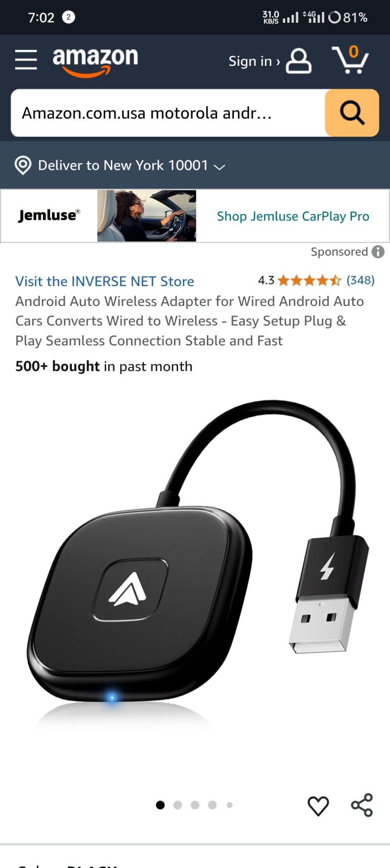Tap the 4.3 star rating

(x=299, y=280)
